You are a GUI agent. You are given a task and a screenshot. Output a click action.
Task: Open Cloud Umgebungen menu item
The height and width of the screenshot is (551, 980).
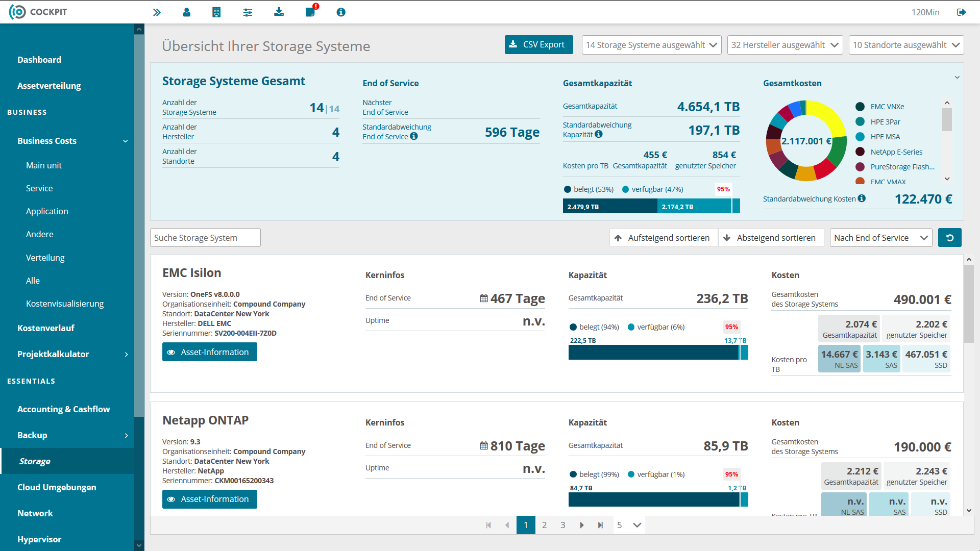[57, 487]
